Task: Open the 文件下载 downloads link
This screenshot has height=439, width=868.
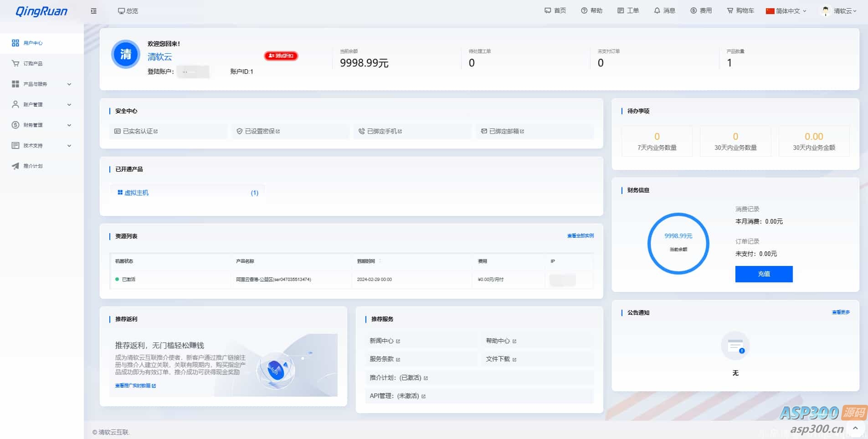Action: click(x=501, y=359)
